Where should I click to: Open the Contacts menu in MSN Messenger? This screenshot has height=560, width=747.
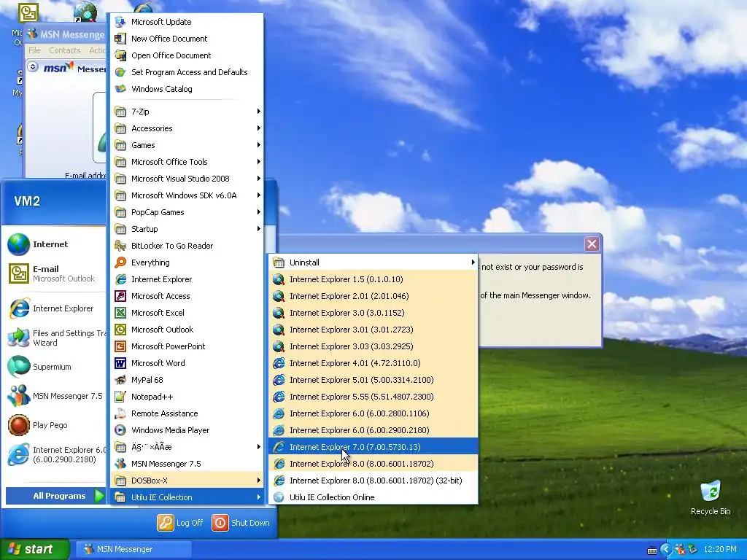coord(65,50)
